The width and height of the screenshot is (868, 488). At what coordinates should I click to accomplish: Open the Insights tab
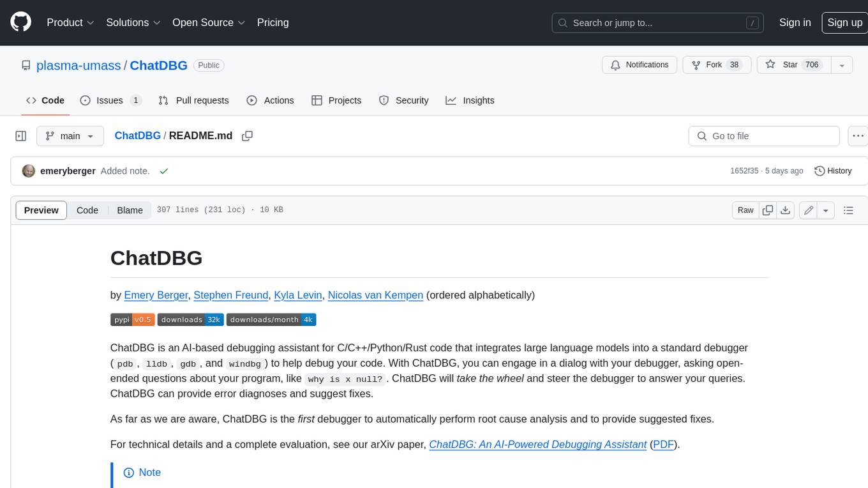point(470,100)
